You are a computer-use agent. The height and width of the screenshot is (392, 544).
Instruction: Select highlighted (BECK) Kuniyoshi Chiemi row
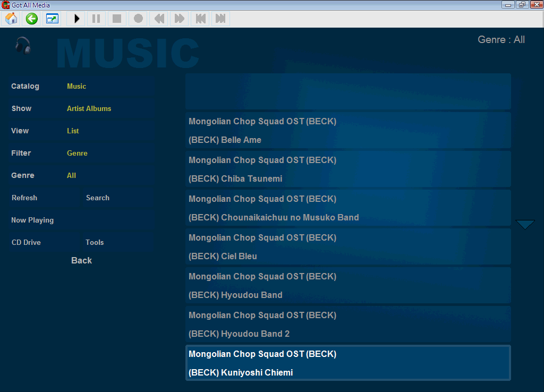pos(348,363)
